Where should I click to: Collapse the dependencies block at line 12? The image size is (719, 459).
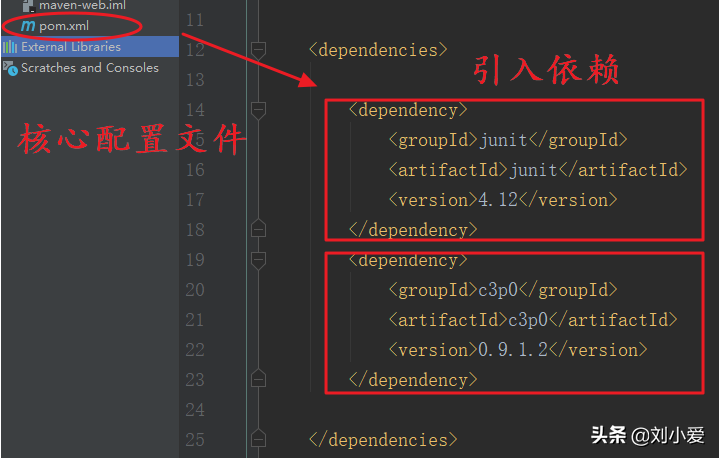[x=258, y=50]
